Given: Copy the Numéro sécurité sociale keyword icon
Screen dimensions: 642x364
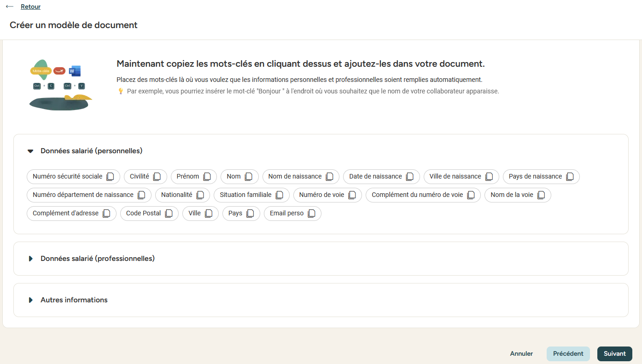Looking at the screenshot, I should pos(110,177).
